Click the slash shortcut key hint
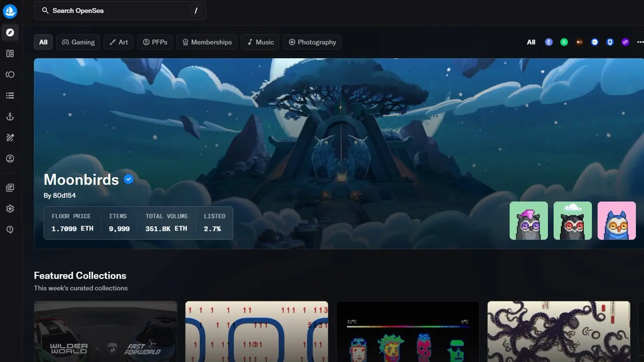644x362 pixels. (196, 11)
